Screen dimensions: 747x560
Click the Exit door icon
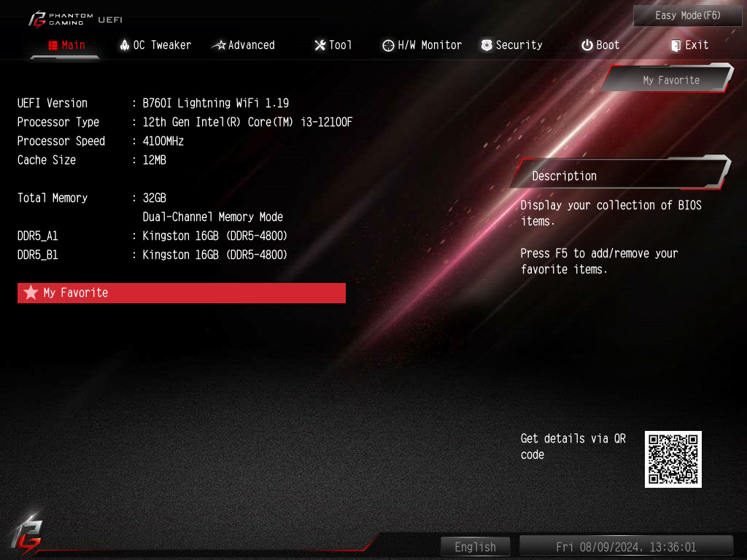(x=676, y=45)
